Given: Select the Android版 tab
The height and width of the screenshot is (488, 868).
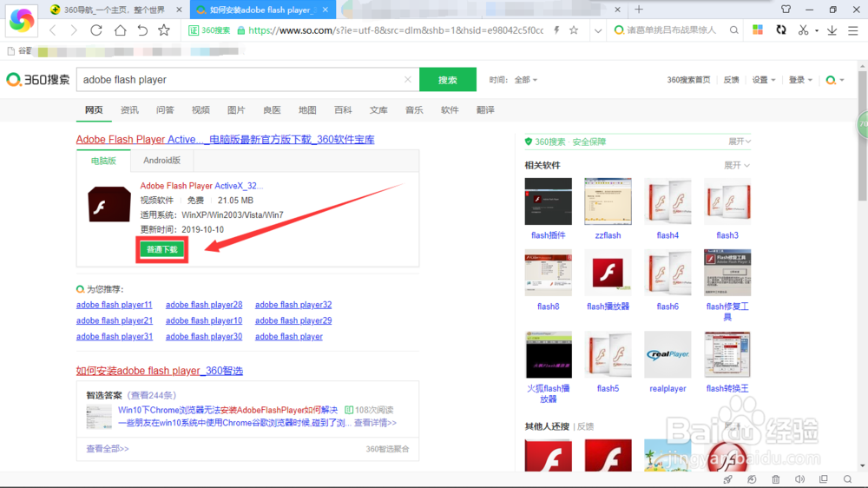Looking at the screenshot, I should [161, 161].
